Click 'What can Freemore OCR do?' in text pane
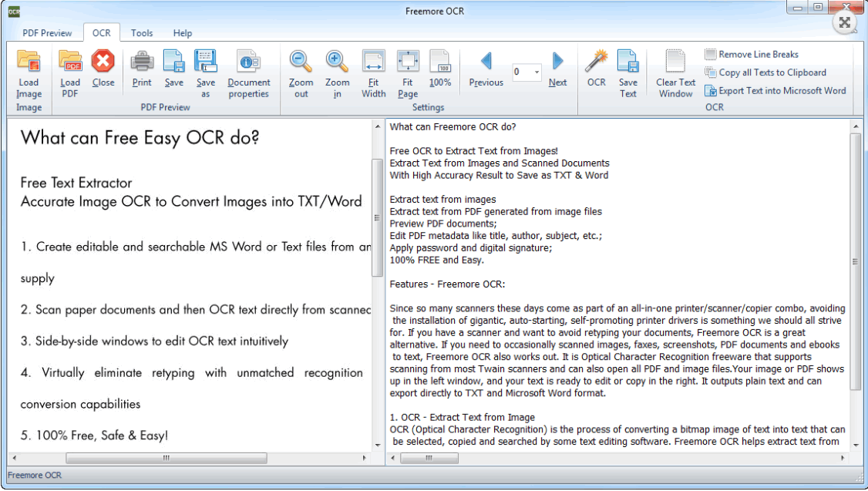 tap(453, 126)
